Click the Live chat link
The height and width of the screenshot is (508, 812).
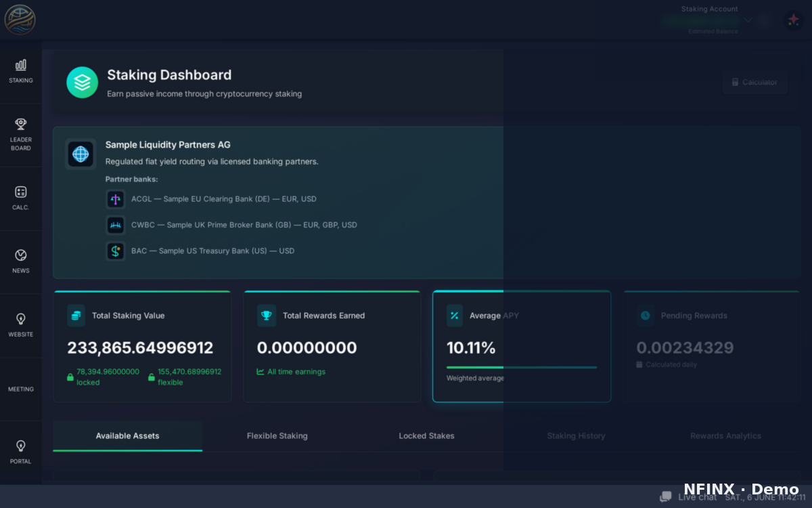point(698,497)
